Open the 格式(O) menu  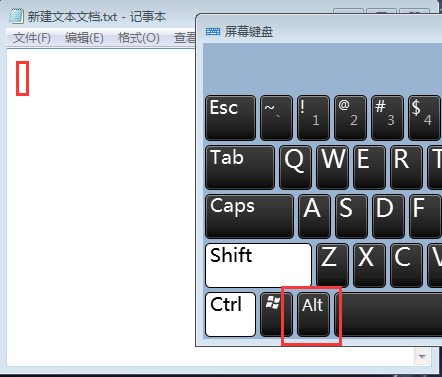139,38
